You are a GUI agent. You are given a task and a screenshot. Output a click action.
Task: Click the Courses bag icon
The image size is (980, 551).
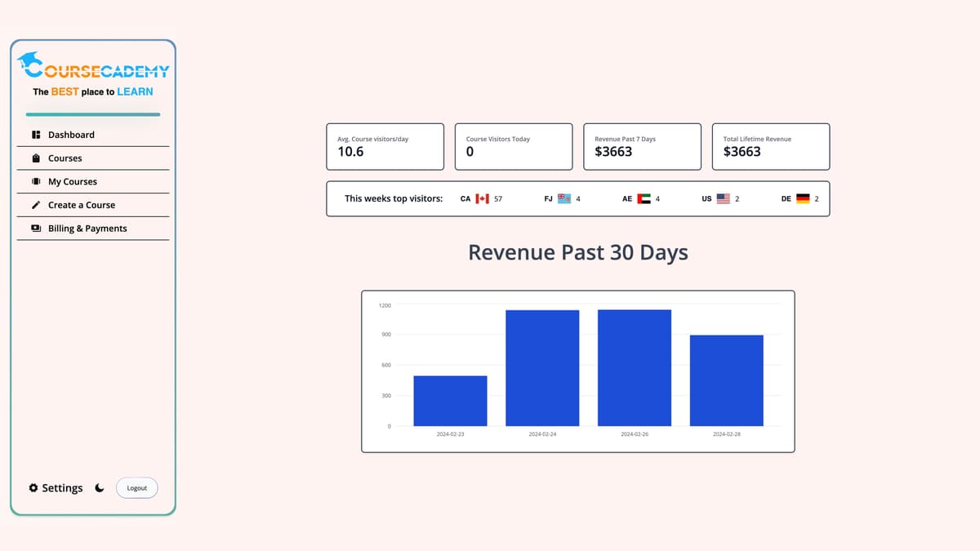[36, 158]
